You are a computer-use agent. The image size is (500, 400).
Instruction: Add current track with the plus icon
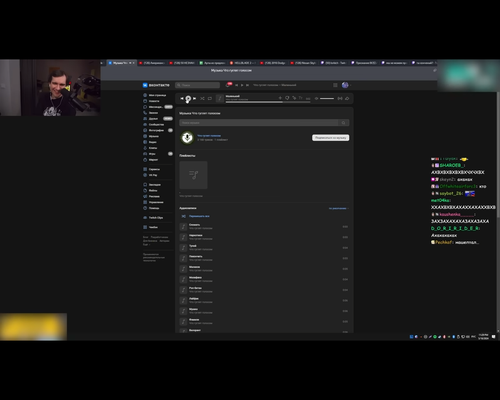[x=280, y=98]
